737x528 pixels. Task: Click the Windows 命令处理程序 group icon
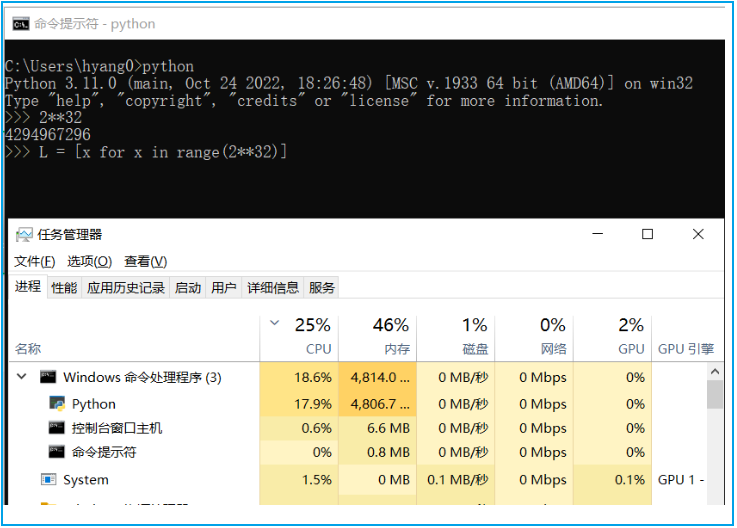48,377
